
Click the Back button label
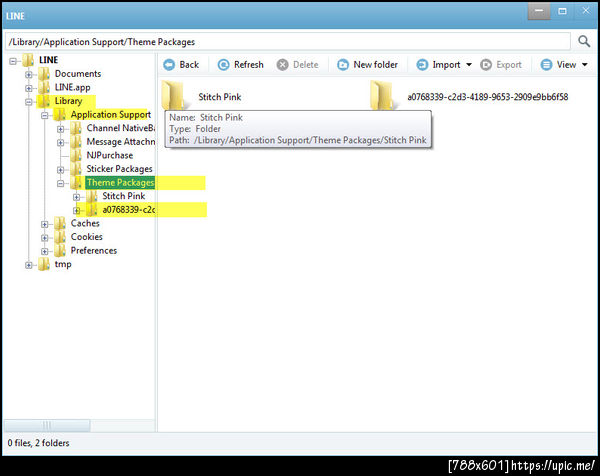189,65
